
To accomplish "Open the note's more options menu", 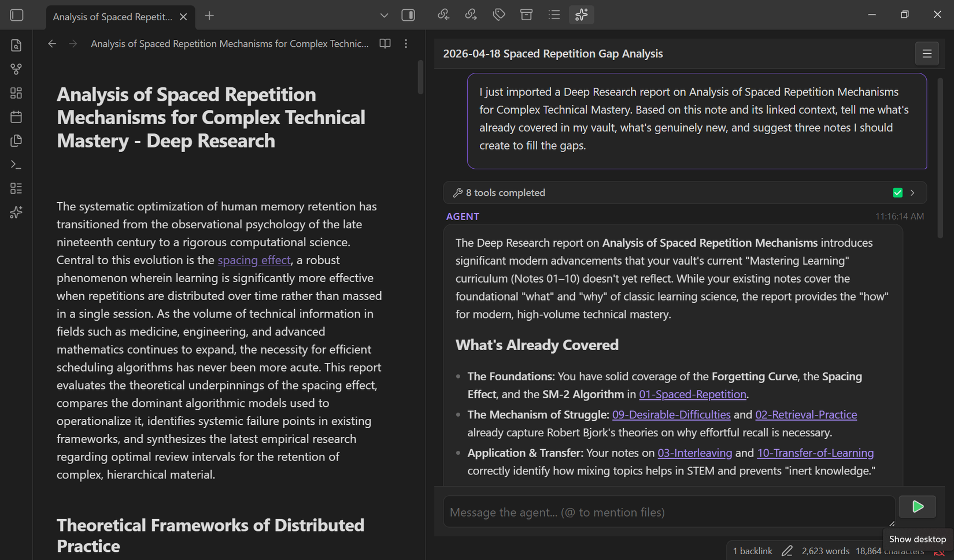I will pos(406,43).
